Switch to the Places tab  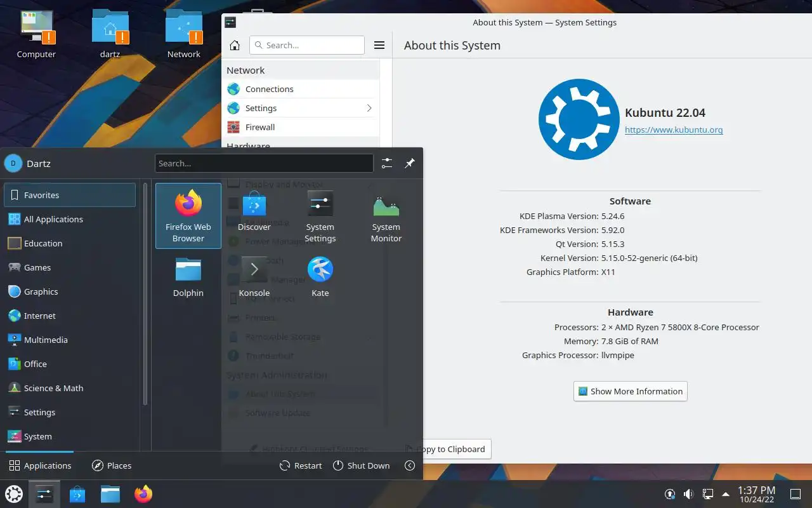(x=112, y=465)
